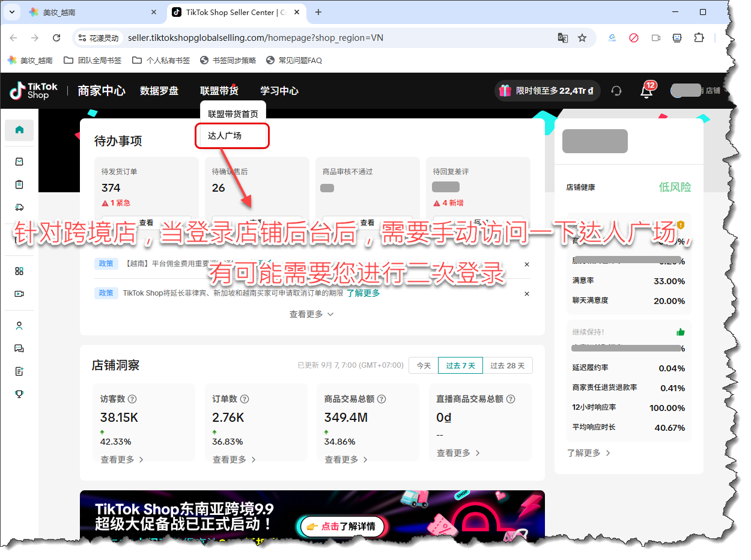Open the 个人私有书签 bookmarks folder
Screen dimensions: 751x560
[x=161, y=61]
